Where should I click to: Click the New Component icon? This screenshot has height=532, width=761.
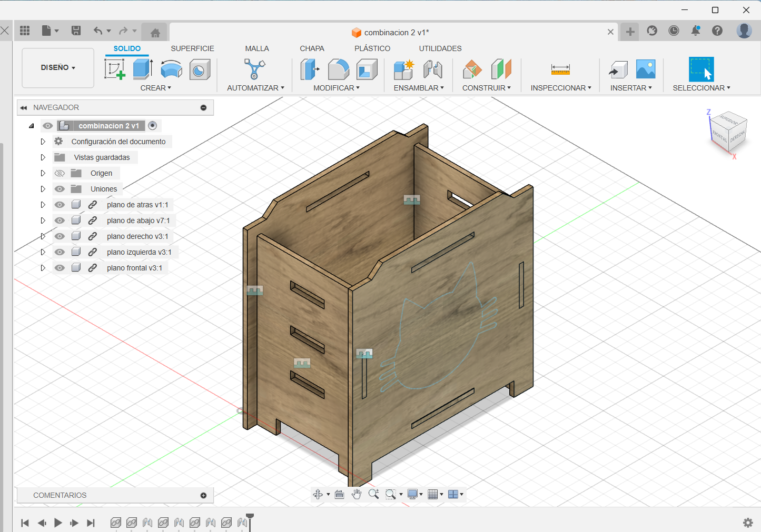click(x=404, y=69)
